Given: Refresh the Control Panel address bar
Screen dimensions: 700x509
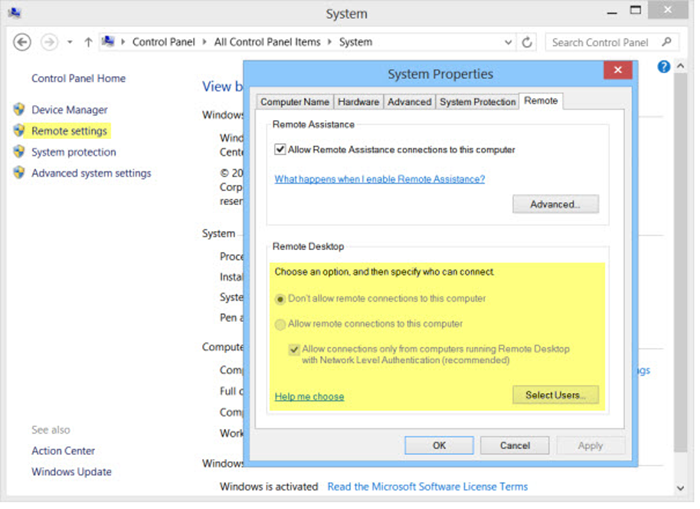Looking at the screenshot, I should (x=528, y=42).
